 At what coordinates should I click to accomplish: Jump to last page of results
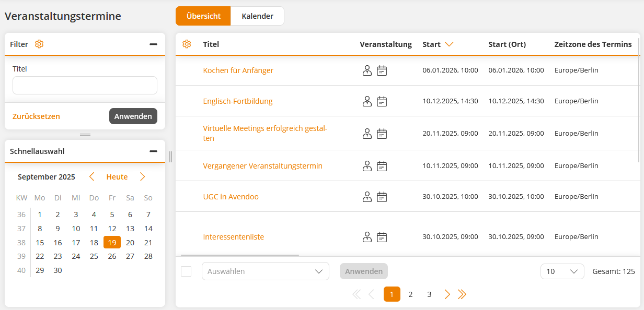pyautogui.click(x=462, y=294)
